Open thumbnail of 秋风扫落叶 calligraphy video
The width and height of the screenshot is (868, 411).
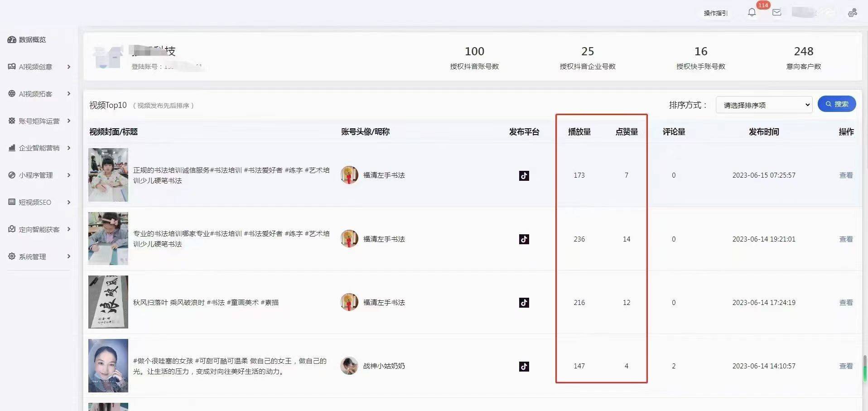[108, 302]
